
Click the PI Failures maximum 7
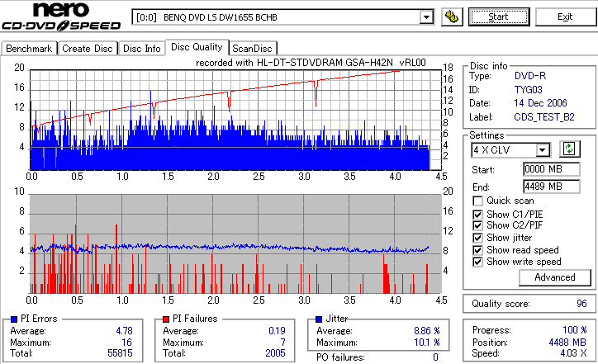283,343
